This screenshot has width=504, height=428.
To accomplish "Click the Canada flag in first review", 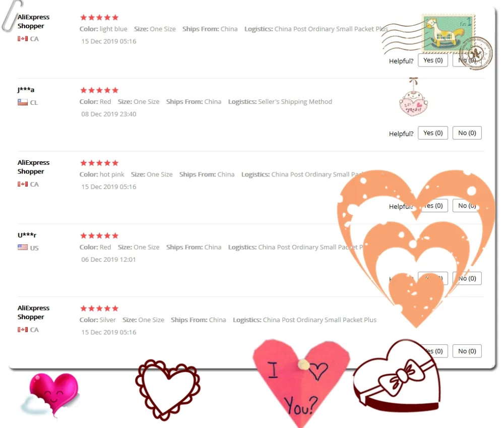I will tap(23, 39).
